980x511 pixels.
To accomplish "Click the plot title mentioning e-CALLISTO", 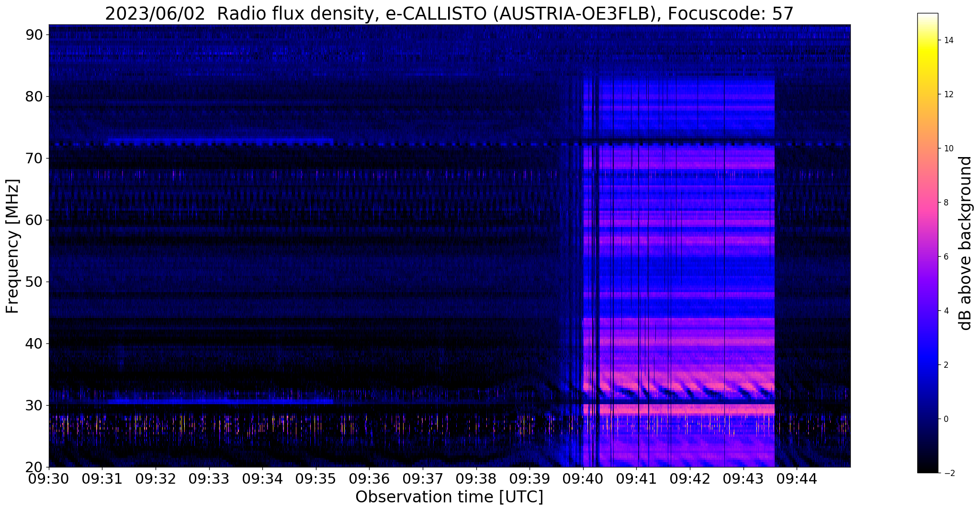I will coord(449,14).
